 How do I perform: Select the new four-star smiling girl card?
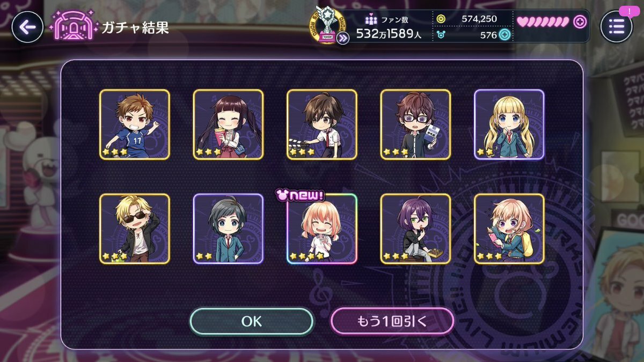click(x=322, y=228)
